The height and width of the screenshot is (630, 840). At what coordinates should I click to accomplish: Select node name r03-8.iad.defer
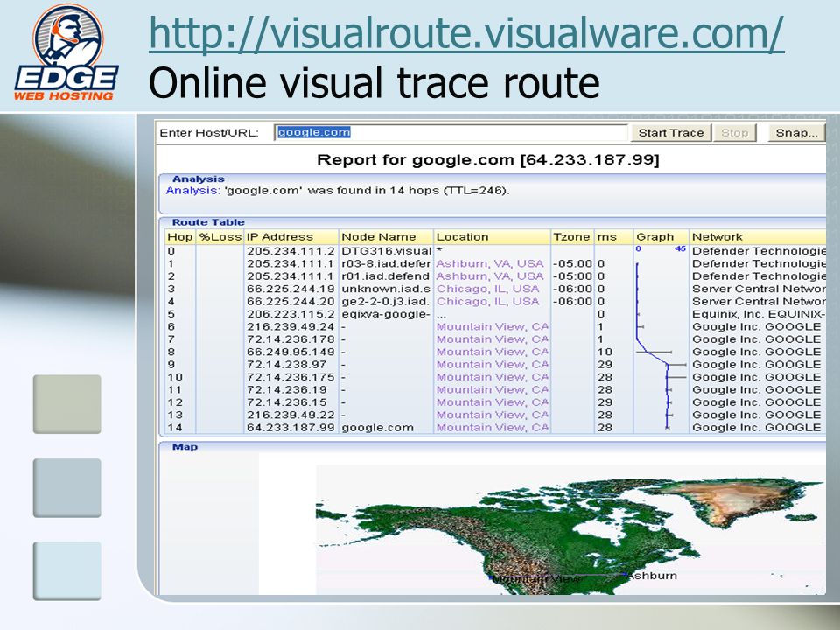coord(386,263)
